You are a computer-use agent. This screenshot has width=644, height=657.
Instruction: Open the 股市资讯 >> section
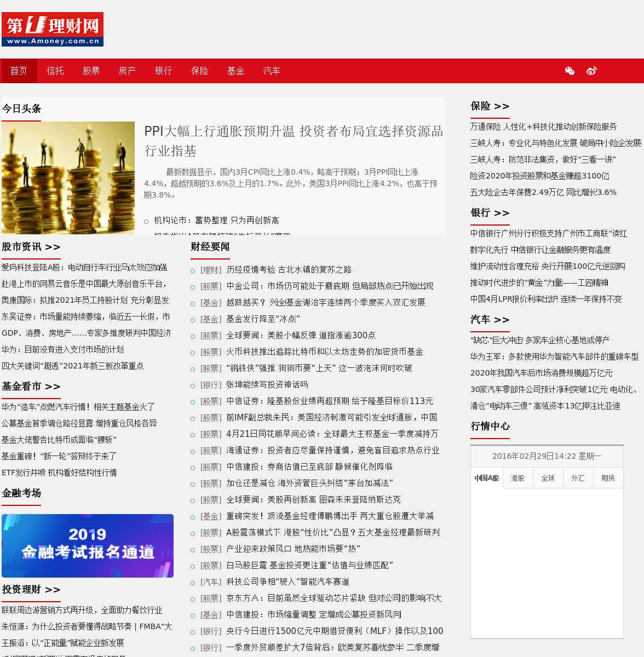[x=31, y=247]
